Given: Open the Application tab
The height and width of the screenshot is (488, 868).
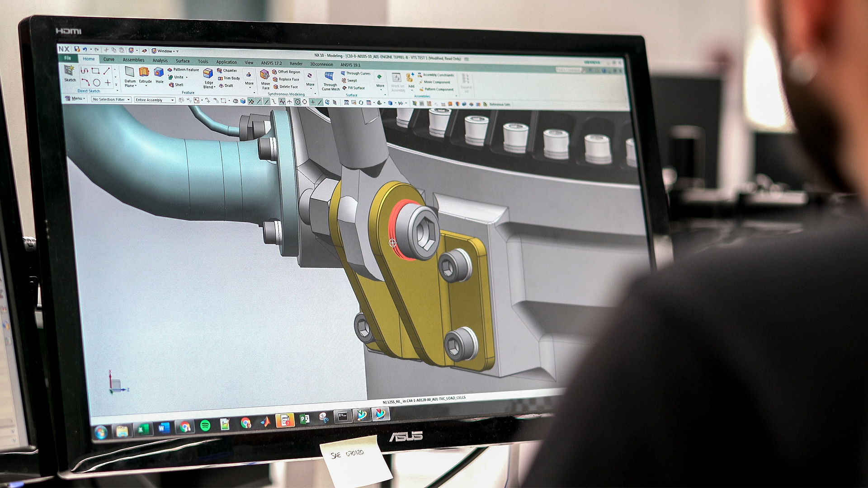Looking at the screenshot, I should pos(226,62).
